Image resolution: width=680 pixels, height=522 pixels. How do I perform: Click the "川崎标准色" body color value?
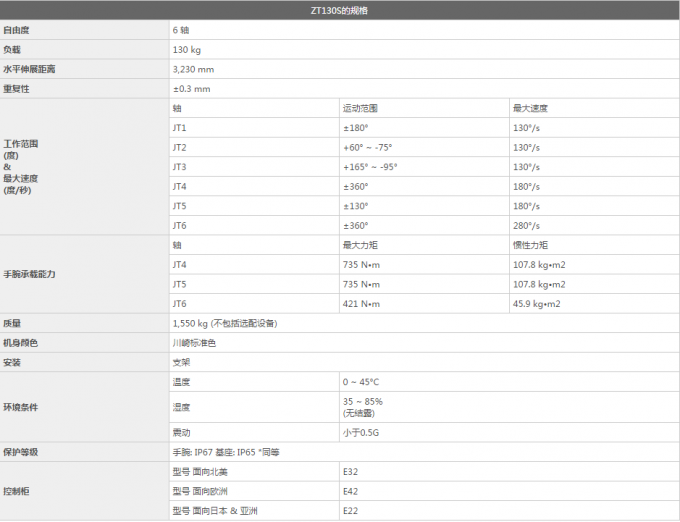pyautogui.click(x=193, y=343)
